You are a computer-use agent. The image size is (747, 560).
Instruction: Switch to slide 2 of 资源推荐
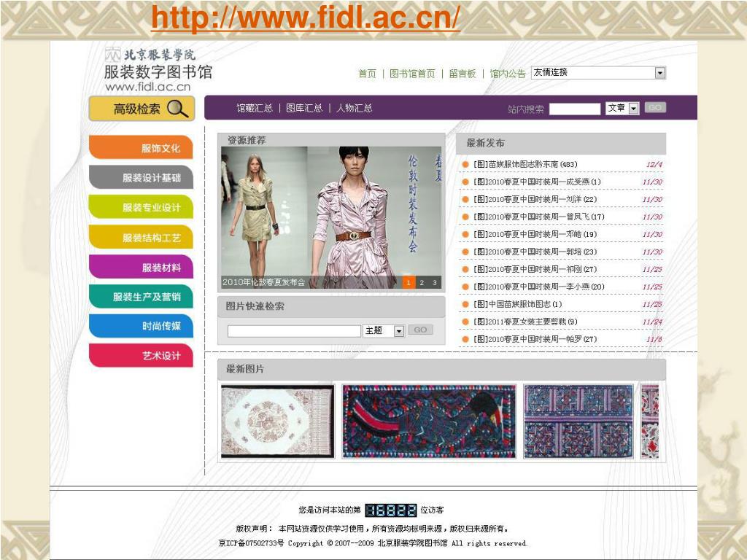[x=421, y=282]
